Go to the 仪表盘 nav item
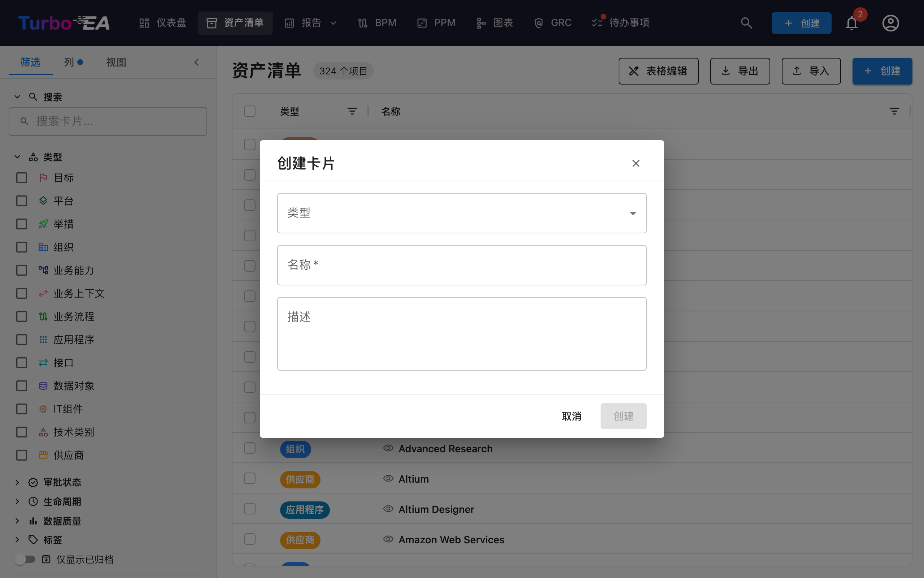The width and height of the screenshot is (924, 578). [162, 23]
